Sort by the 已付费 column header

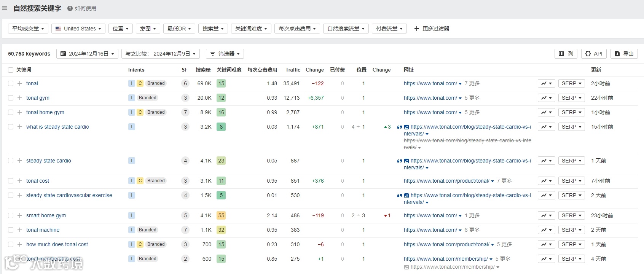tap(338, 70)
